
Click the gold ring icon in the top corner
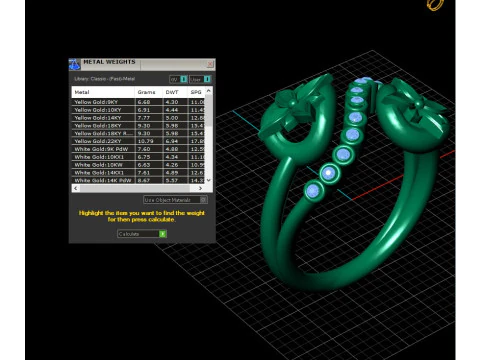pos(435,4)
